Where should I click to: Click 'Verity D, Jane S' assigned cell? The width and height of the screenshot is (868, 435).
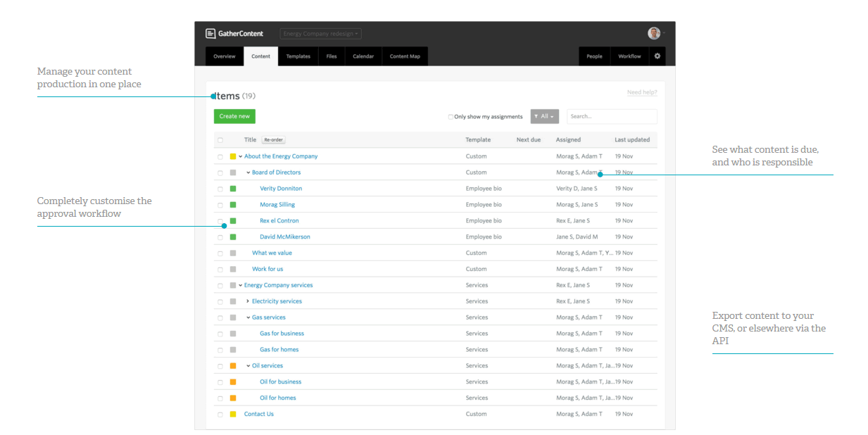pyautogui.click(x=577, y=189)
